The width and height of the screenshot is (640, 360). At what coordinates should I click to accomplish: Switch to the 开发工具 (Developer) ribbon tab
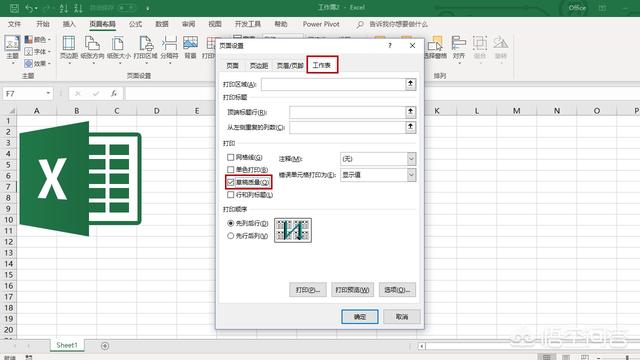tap(248, 24)
